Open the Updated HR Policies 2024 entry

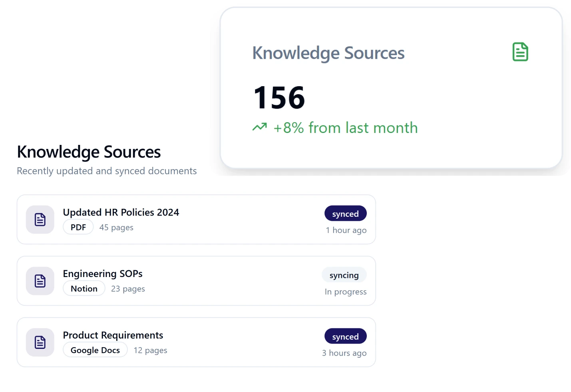[x=196, y=220]
